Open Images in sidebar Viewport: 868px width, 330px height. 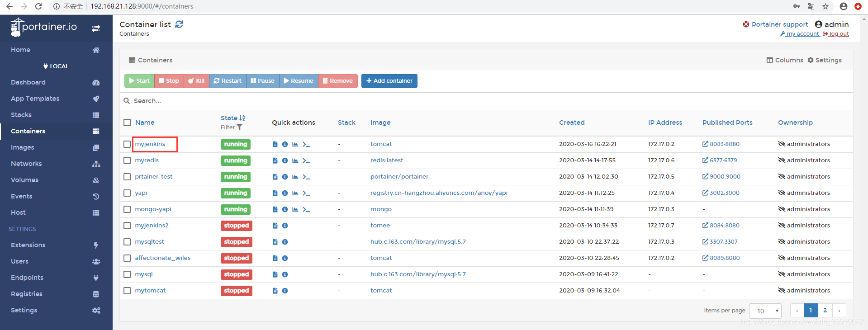tap(56, 147)
